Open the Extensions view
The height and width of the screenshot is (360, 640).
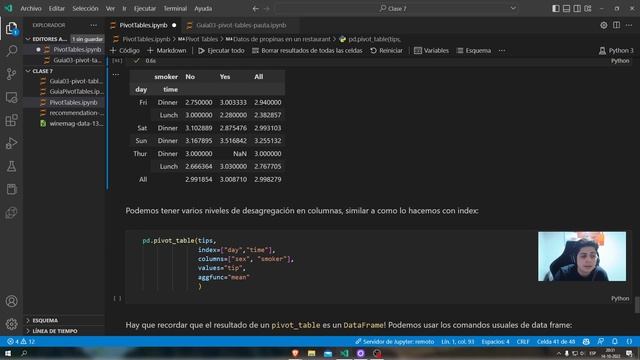(11, 120)
